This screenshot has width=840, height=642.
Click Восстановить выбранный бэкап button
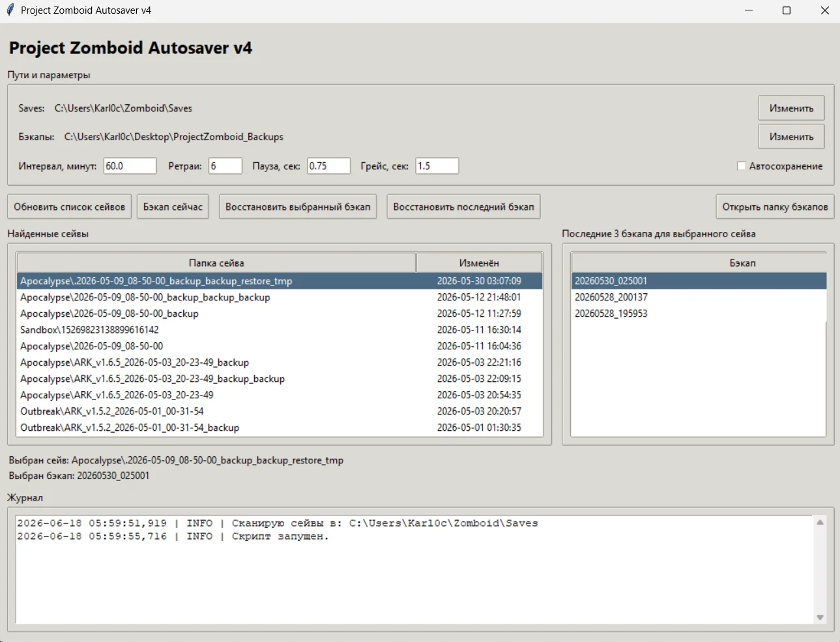pos(298,207)
